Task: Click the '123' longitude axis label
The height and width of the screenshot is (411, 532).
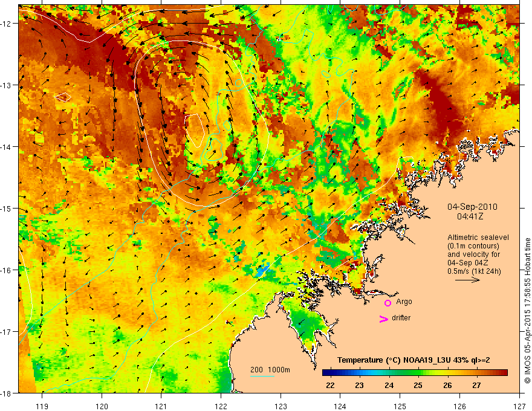Action: coord(281,406)
